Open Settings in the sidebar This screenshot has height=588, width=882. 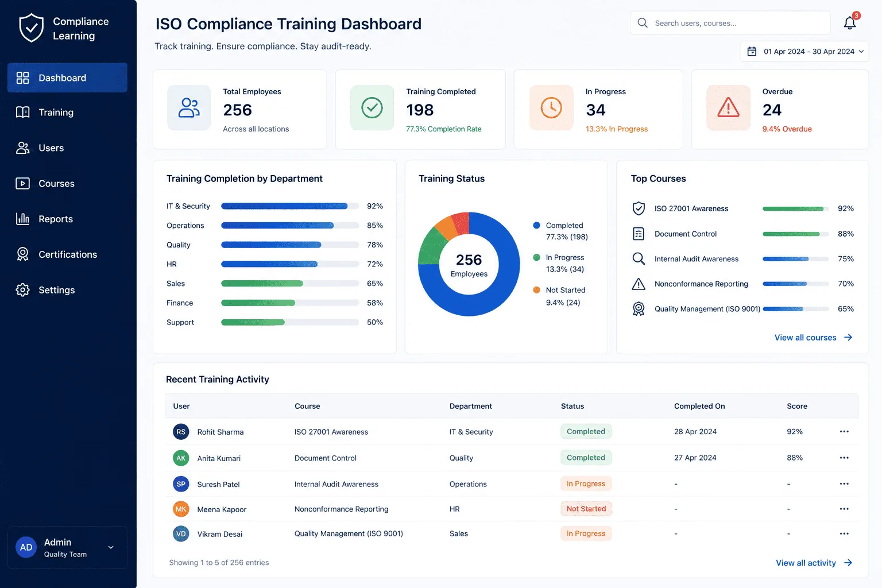click(x=67, y=290)
